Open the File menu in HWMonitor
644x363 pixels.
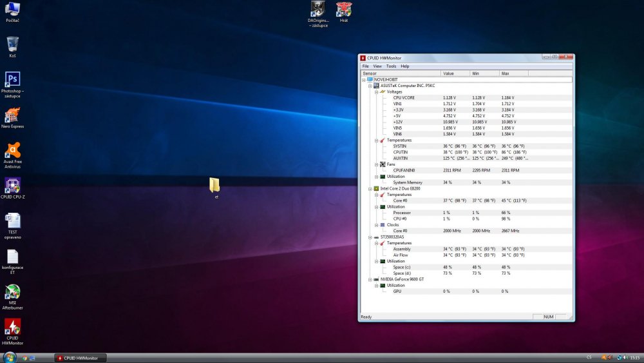point(365,66)
